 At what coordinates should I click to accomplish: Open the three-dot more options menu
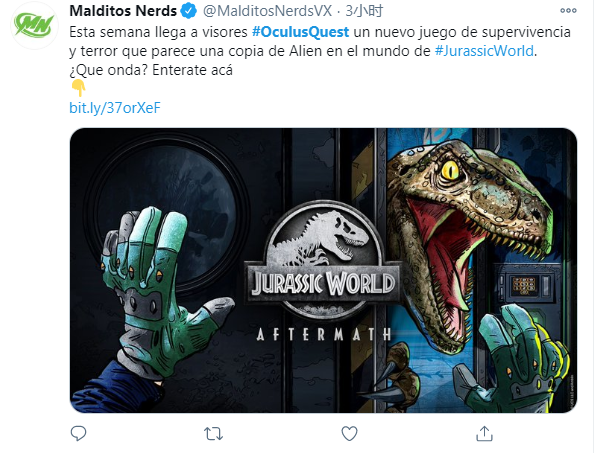tap(568, 11)
